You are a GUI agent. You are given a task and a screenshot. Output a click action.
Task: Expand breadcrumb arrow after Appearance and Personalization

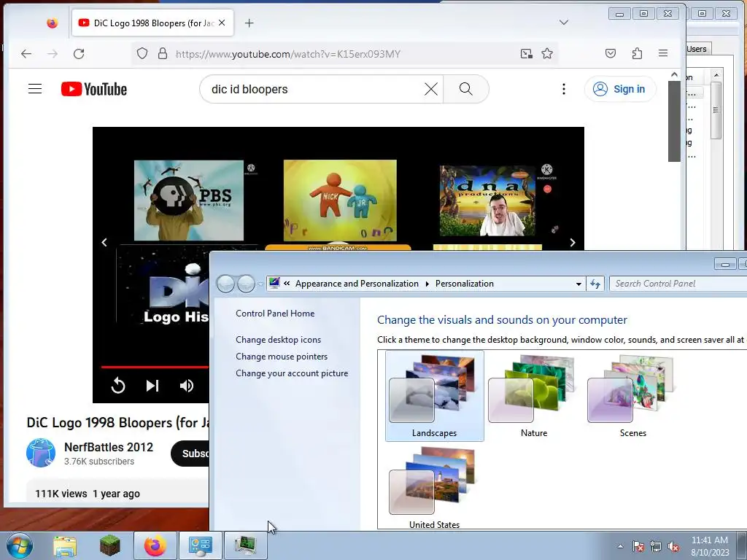point(427,284)
